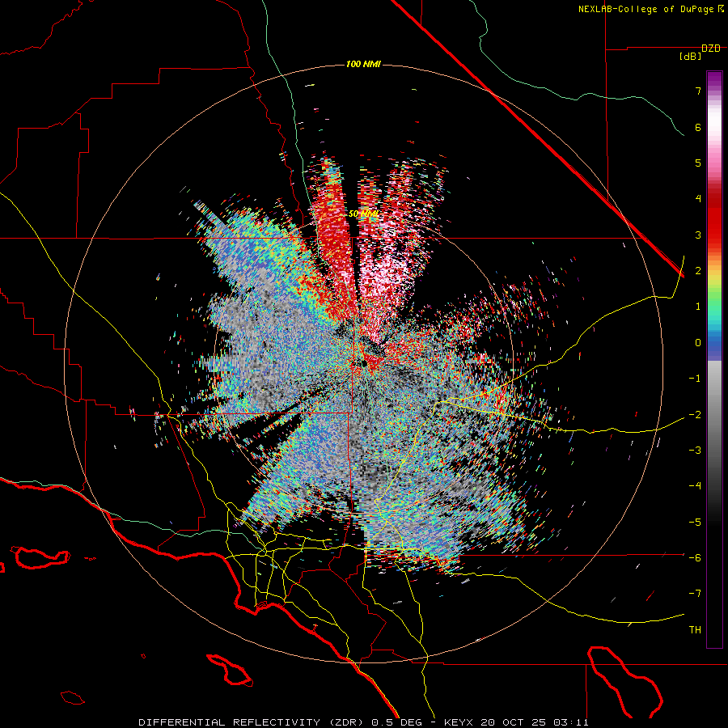Select the 4 dB scale value
Screen dimensions: 728x728
tap(698, 199)
